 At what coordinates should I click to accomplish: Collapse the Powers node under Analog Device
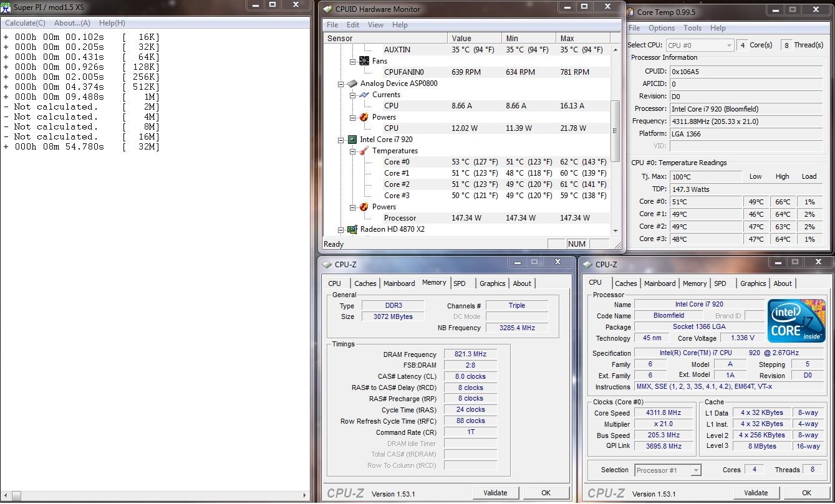(x=352, y=117)
